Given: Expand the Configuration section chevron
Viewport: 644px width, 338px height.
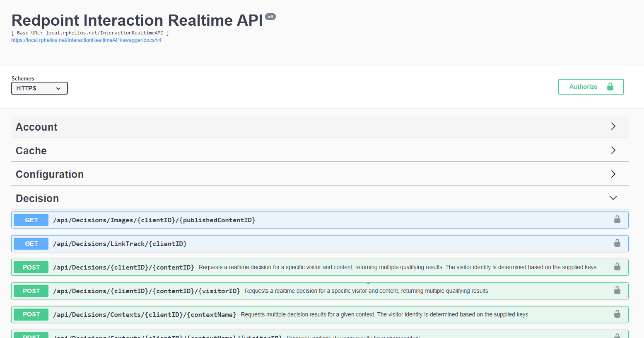Looking at the screenshot, I should point(613,174).
